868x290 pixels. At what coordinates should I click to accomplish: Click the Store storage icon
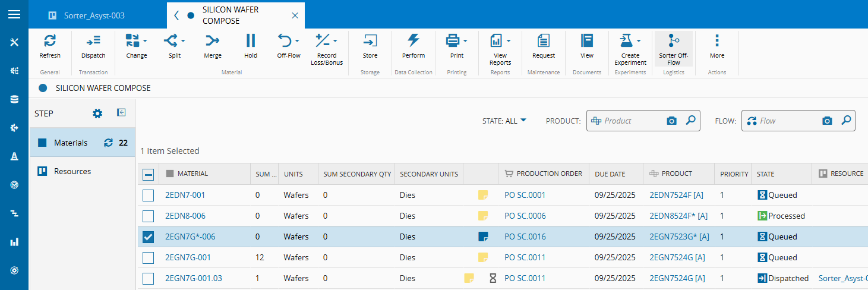pos(370,40)
